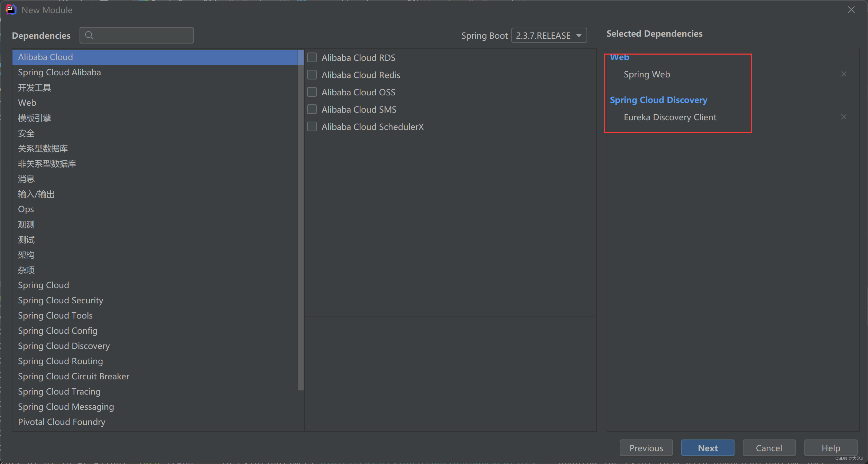The width and height of the screenshot is (868, 464).
Task: Select the Spring Cloud Circuit Breaker category
Action: pos(155,376)
